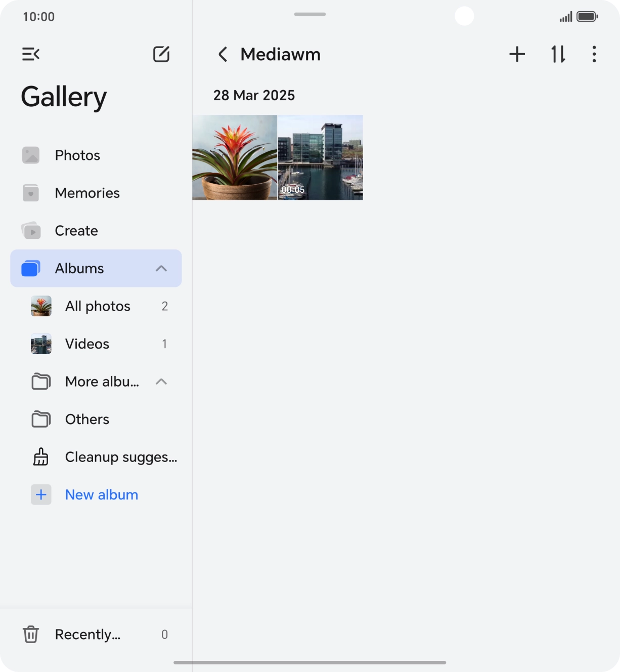Open the Videos album

(96, 344)
